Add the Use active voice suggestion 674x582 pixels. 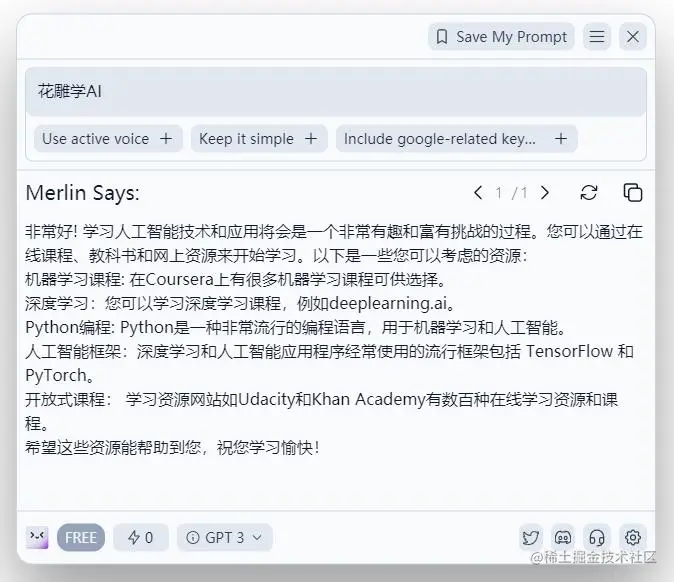(108, 139)
